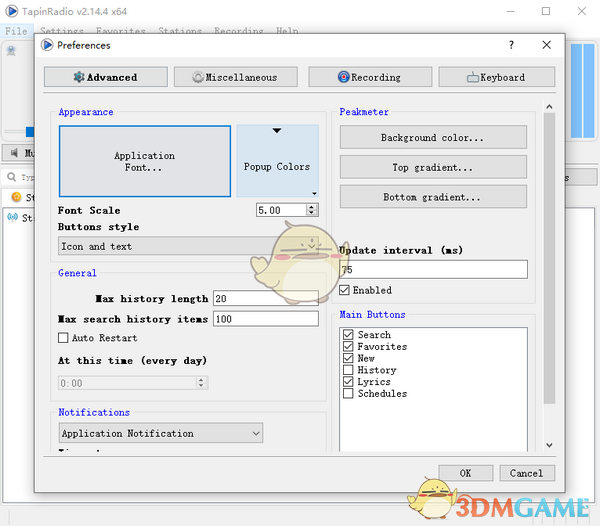The width and height of the screenshot is (600, 526).
Task: Open the Advanced preferences tab
Action: click(x=106, y=77)
